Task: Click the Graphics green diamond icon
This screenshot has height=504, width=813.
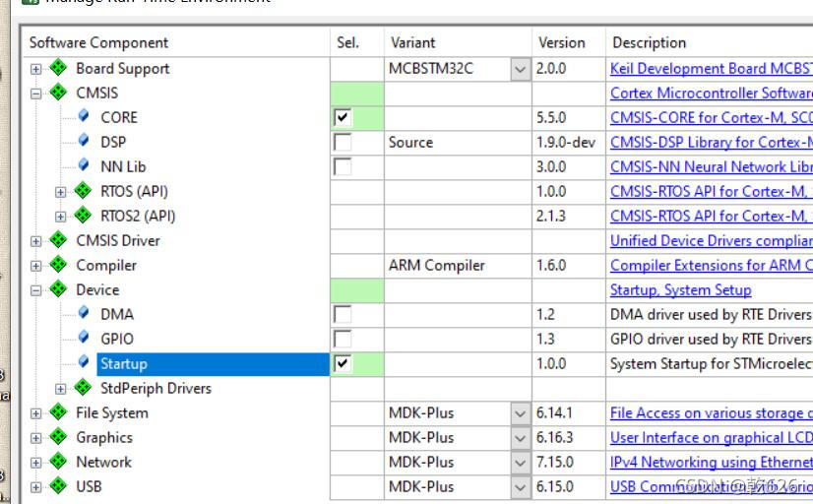Action: 58,437
